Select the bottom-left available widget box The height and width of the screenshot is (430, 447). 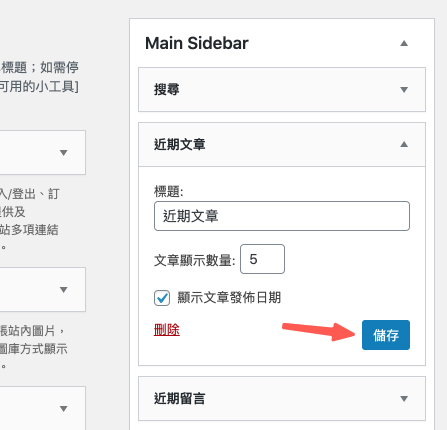(43, 408)
